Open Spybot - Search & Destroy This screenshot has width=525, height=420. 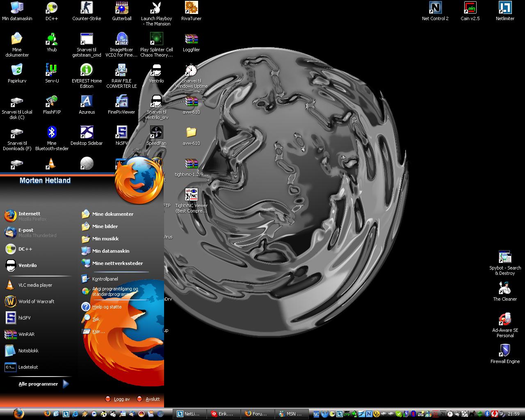tap(505, 263)
